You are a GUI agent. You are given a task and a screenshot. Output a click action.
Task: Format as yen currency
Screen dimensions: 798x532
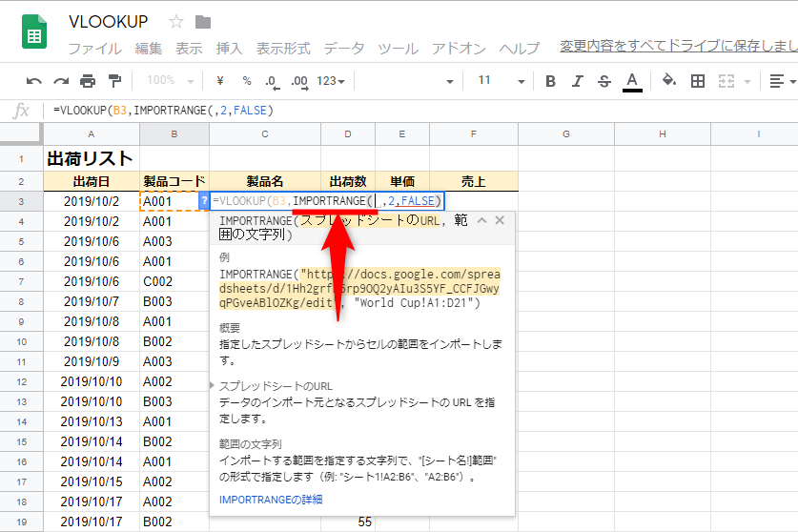[x=220, y=81]
